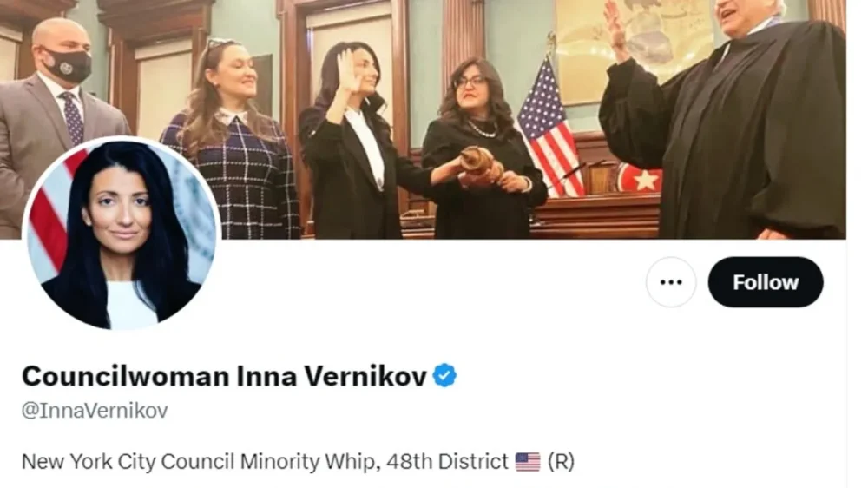Image resolution: width=868 pixels, height=488 pixels.
Task: Click the judge's raised hand in banner
Action: tap(616, 28)
